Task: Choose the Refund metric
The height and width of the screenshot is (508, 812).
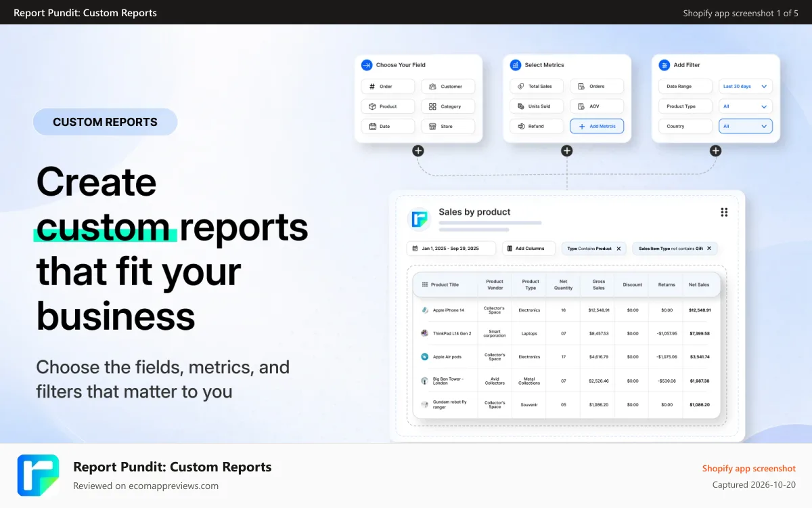Action: [537, 126]
